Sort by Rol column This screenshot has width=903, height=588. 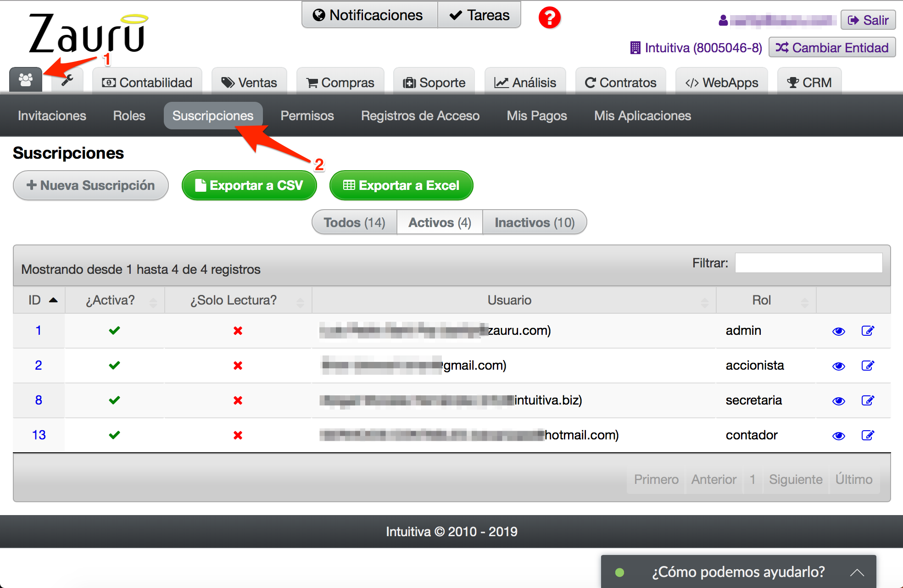point(766,300)
